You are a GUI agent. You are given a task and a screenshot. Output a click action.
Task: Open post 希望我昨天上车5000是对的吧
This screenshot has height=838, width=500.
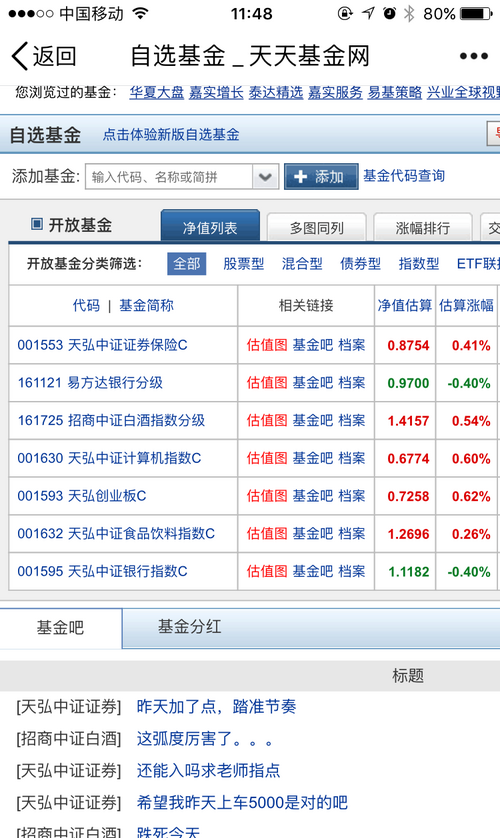[x=242, y=802]
